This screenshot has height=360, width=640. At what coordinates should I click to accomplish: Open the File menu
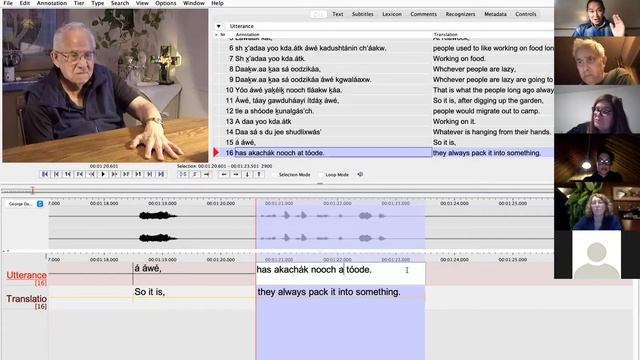8,3
